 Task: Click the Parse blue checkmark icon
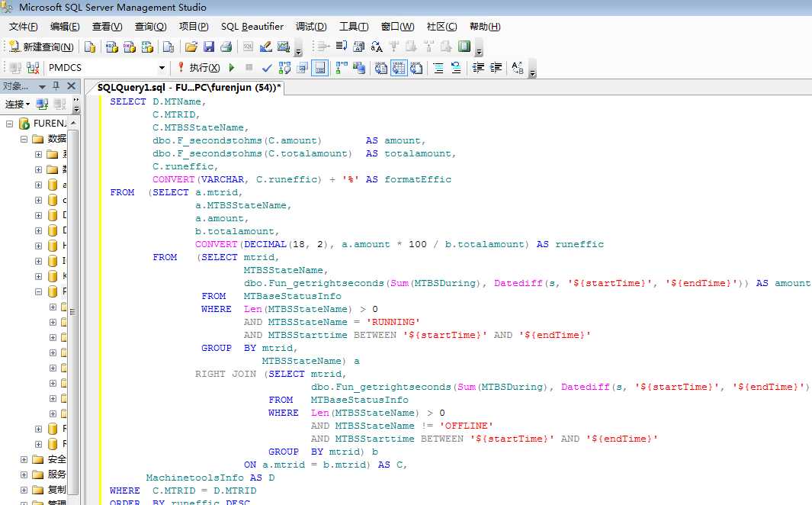click(x=267, y=67)
